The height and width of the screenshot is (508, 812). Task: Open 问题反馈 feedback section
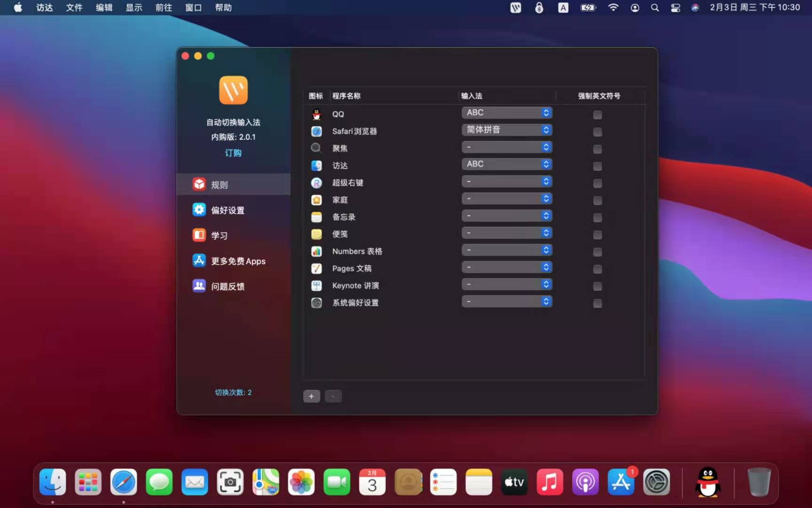228,286
